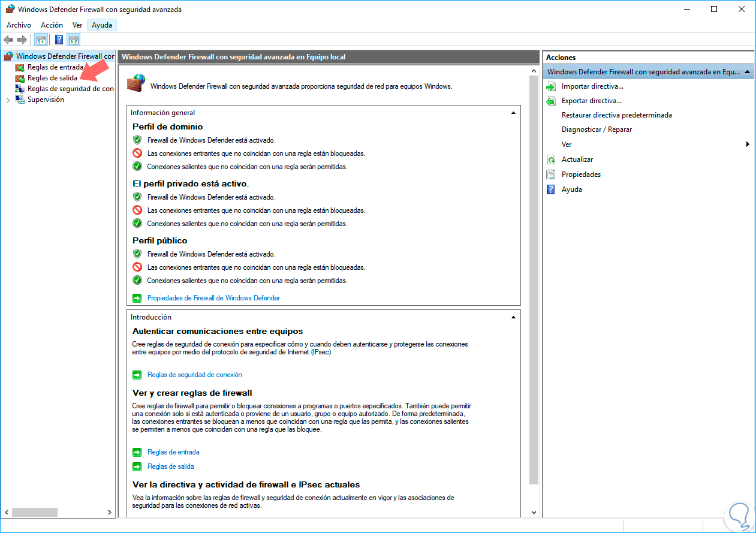
Task: Select Windows Defender Firewall root tree node
Action: click(65, 56)
